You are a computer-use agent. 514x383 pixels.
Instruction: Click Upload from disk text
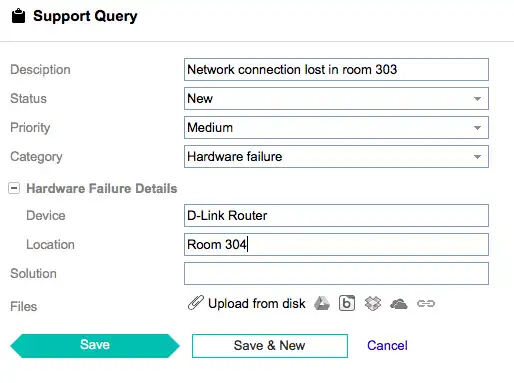(257, 303)
